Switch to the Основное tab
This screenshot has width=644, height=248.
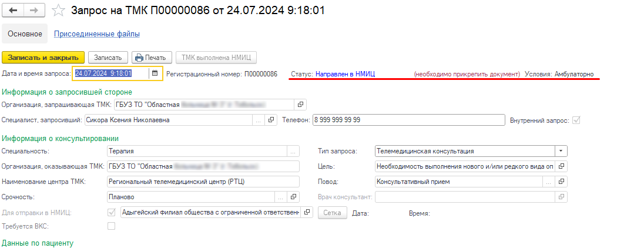pos(25,34)
